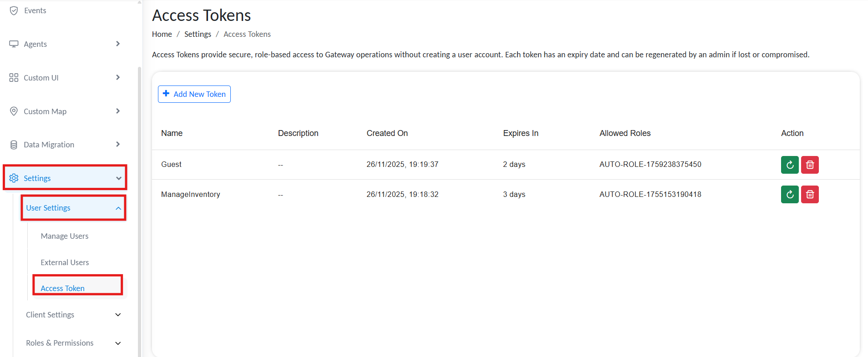This screenshot has width=868, height=357.
Task: Click the Custom Map pin icon
Action: coord(14,111)
